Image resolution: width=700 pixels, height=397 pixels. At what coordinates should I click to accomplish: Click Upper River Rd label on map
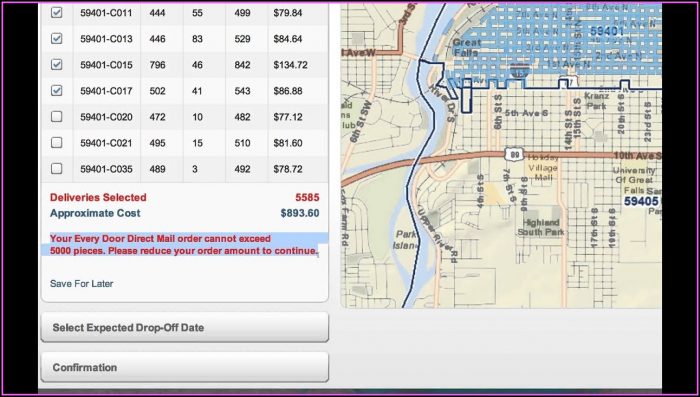(x=438, y=235)
